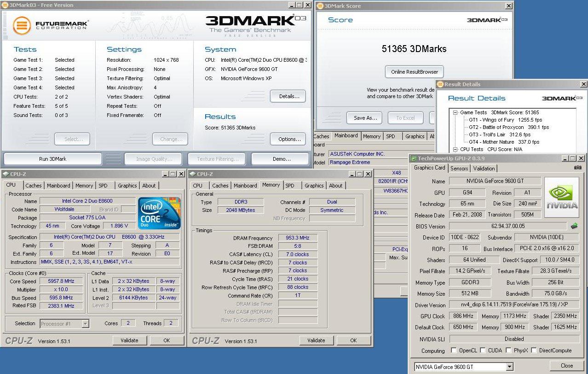Click the Core Speed 5957.8 MHz field

[61, 281]
